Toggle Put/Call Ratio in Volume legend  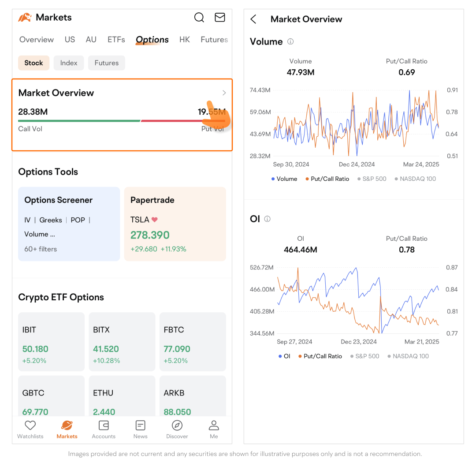point(327,179)
